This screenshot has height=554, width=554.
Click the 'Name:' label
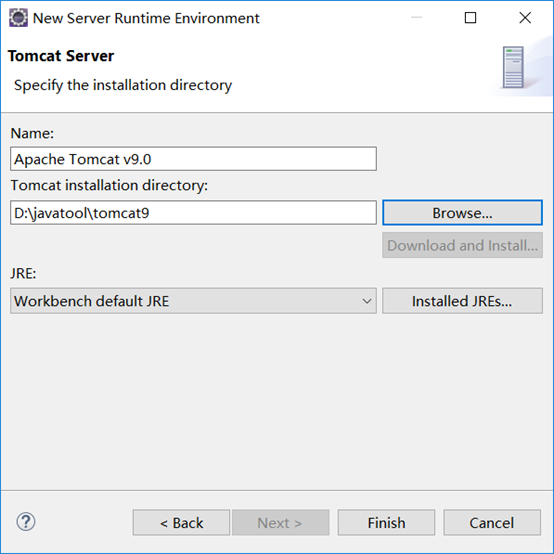coord(32,133)
